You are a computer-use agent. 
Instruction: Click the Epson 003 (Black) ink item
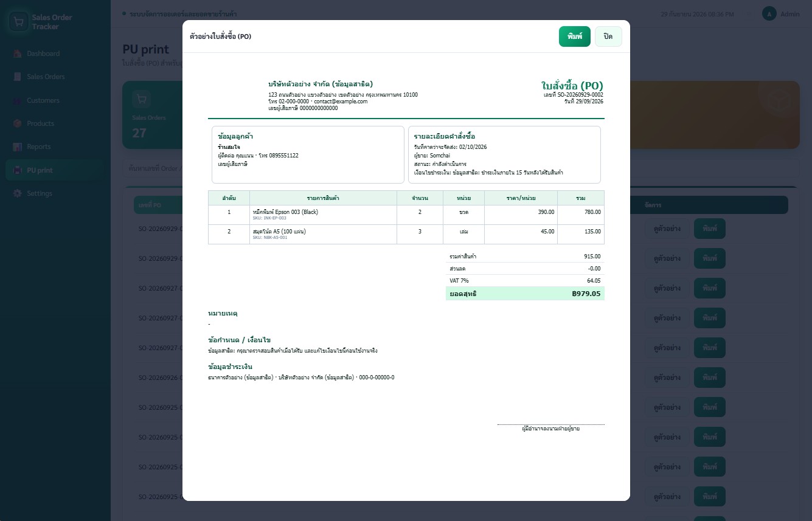click(x=285, y=212)
